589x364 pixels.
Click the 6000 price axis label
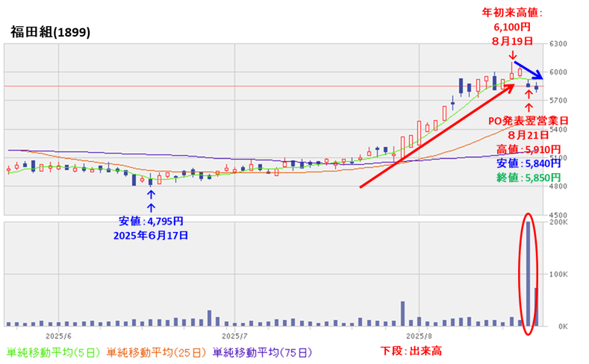558,72
